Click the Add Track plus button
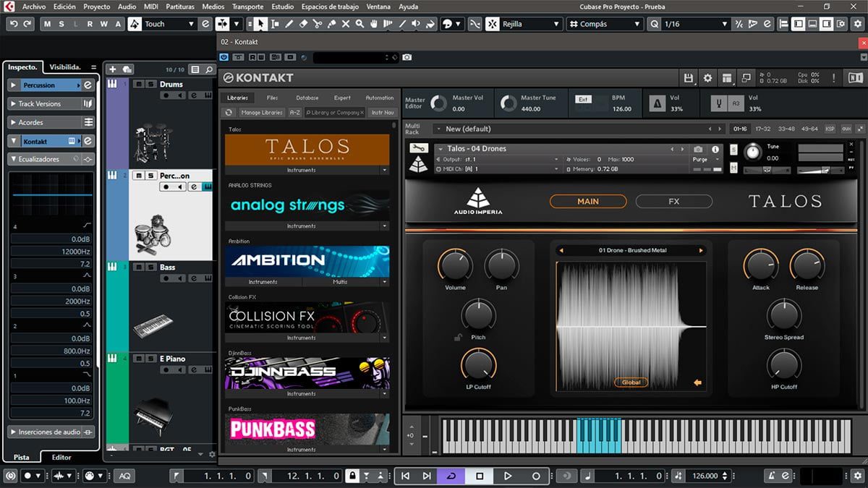The image size is (868, 488). [x=112, y=69]
